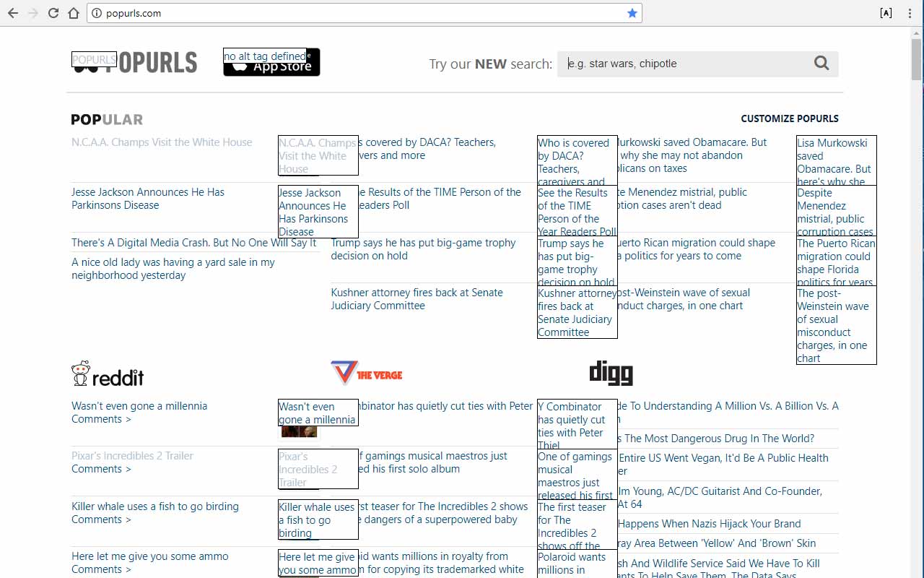Open Comments under 'Wasn't even gone a millennia'
924x578 pixels.
[101, 419]
